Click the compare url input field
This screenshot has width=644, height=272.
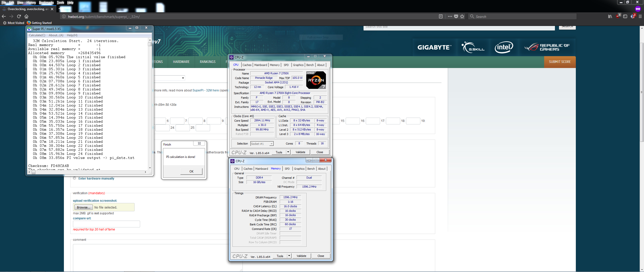point(106,224)
